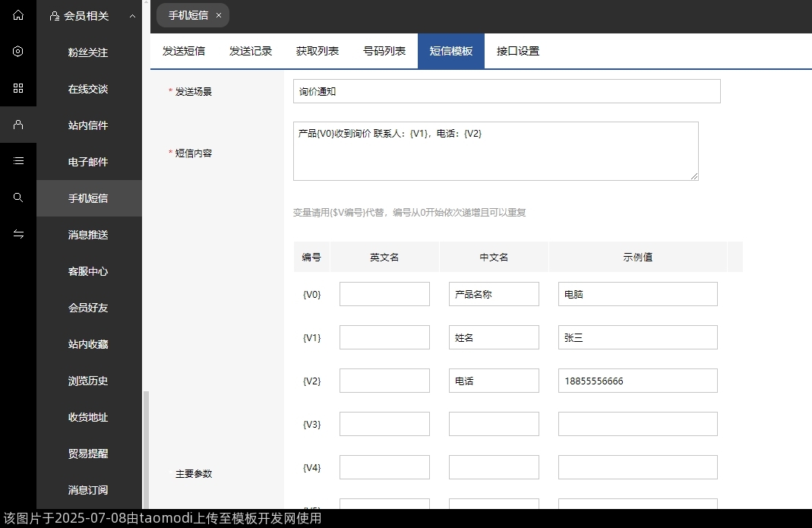Viewport: 812px width, 528px height.
Task: Open the 贸易提醒 page
Action: [x=87, y=454]
